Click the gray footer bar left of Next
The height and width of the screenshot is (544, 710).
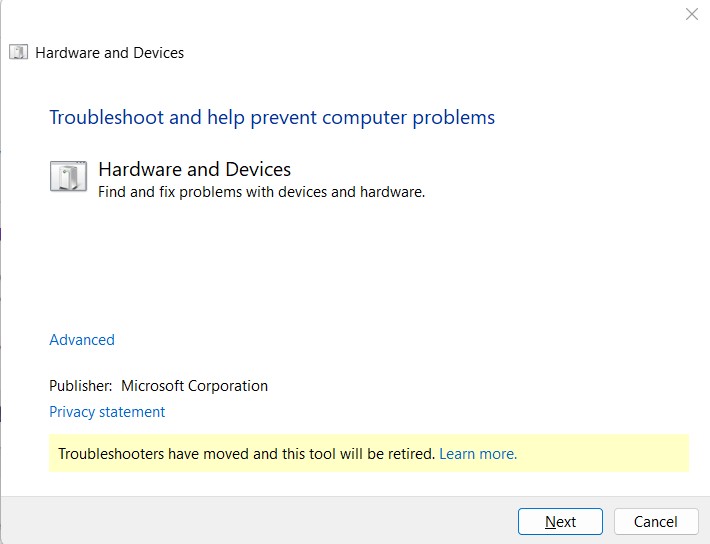[x=250, y=521]
